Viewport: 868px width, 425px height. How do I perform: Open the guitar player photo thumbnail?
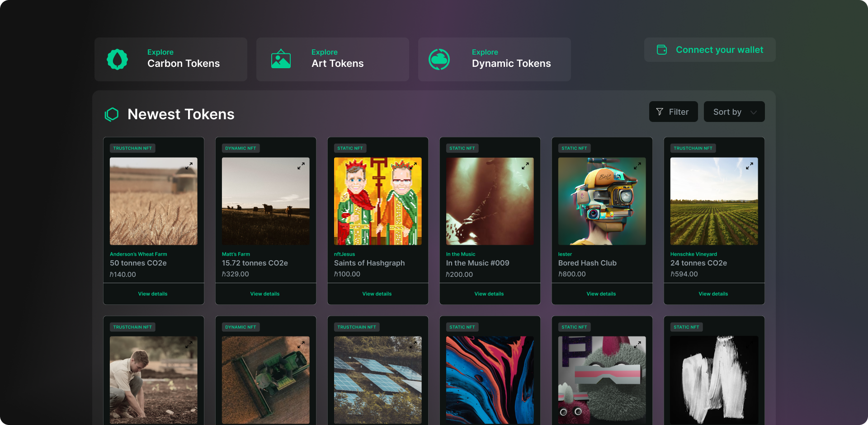pyautogui.click(x=490, y=201)
